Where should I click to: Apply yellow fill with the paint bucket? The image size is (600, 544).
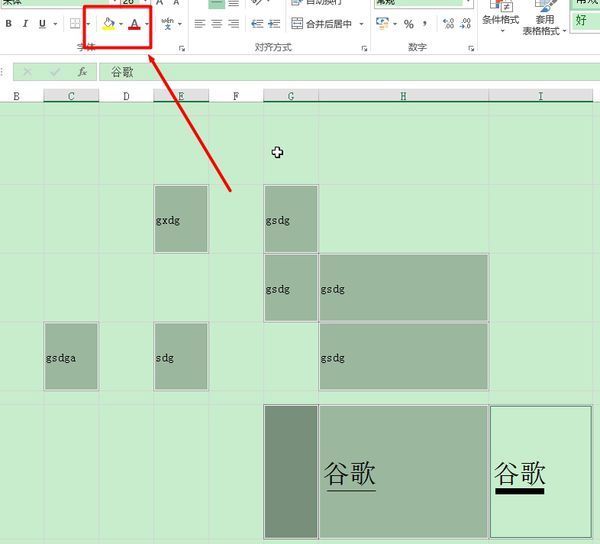pos(109,24)
